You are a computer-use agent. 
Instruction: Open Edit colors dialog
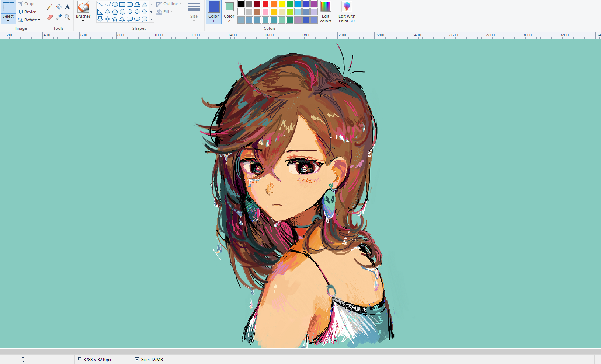click(x=326, y=12)
